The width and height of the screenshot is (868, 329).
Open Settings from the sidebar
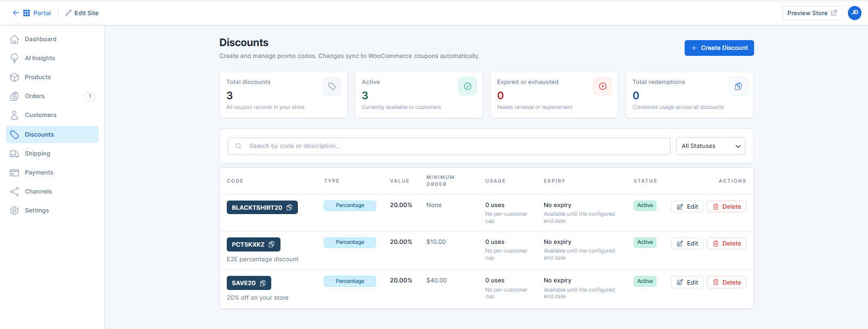coord(52,210)
